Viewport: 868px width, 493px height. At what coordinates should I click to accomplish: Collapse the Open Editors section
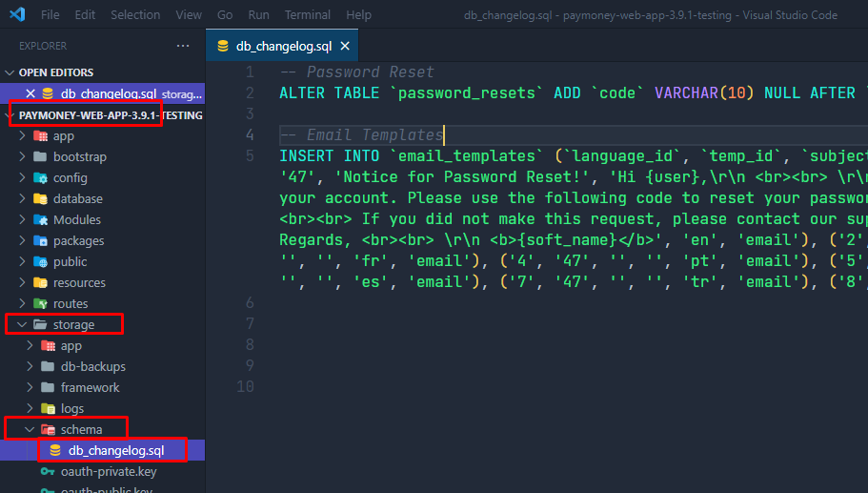pyautogui.click(x=10, y=72)
